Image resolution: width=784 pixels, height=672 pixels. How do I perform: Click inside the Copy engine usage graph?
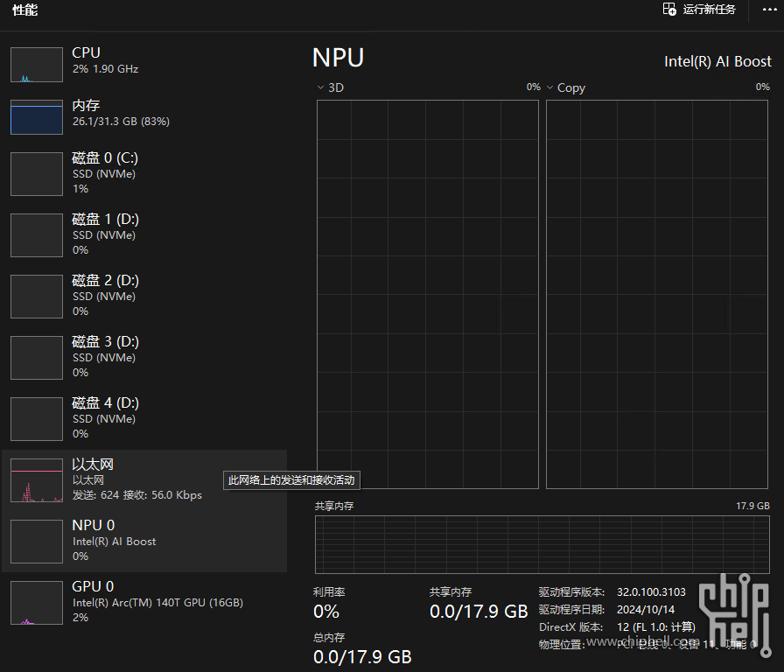point(657,294)
